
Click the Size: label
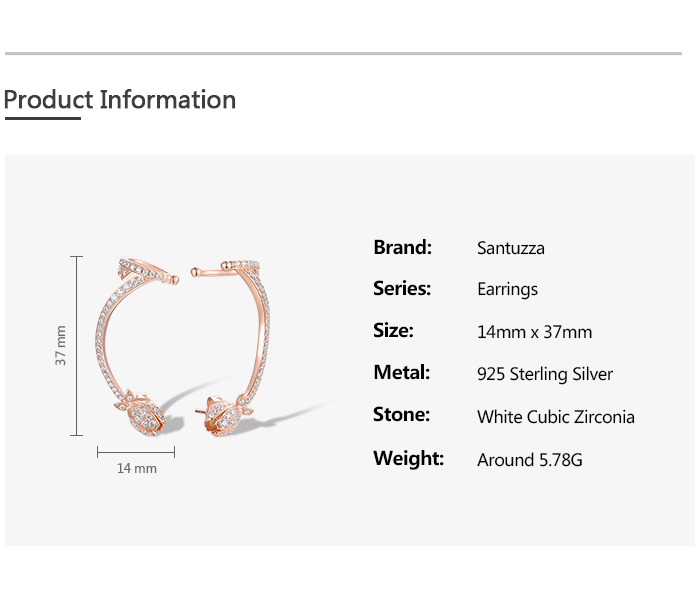click(393, 331)
